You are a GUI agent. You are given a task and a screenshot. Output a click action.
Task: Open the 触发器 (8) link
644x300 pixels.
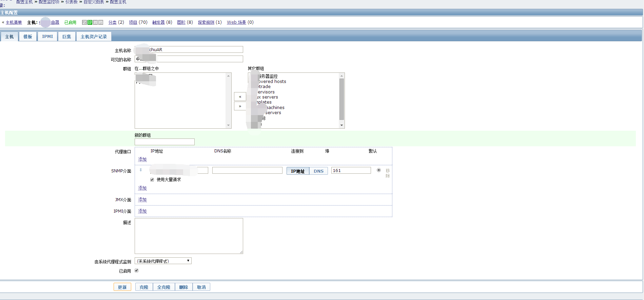(158, 22)
